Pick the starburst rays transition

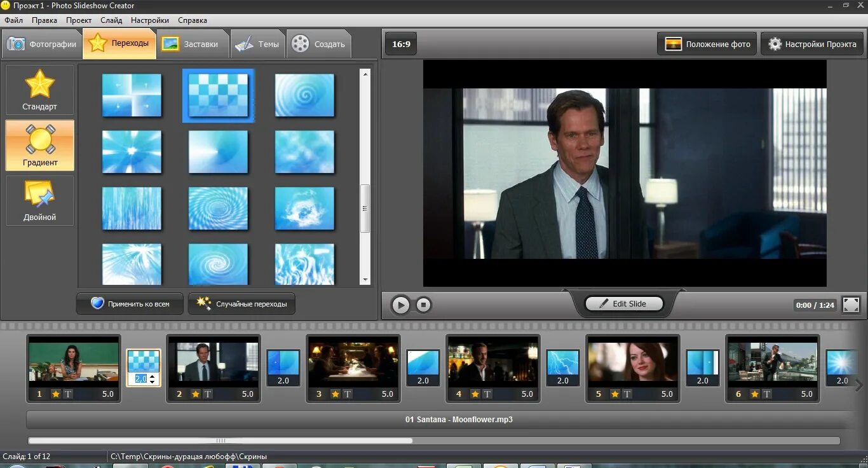(x=132, y=152)
